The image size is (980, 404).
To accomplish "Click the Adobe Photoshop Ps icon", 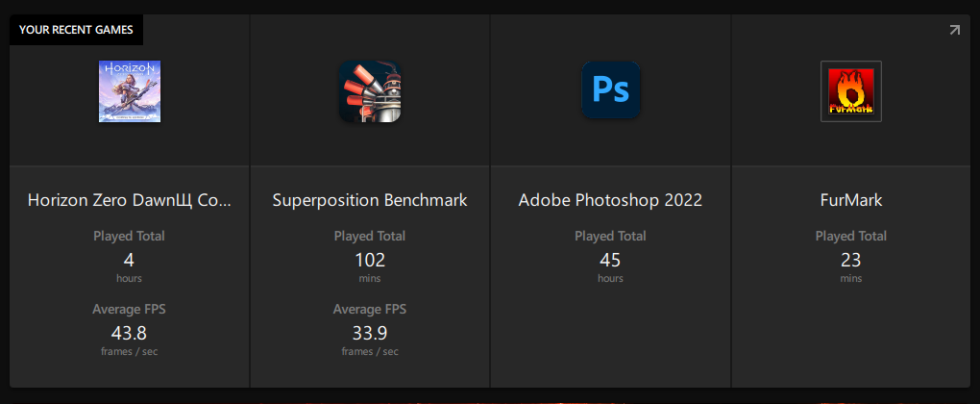I will point(611,90).
